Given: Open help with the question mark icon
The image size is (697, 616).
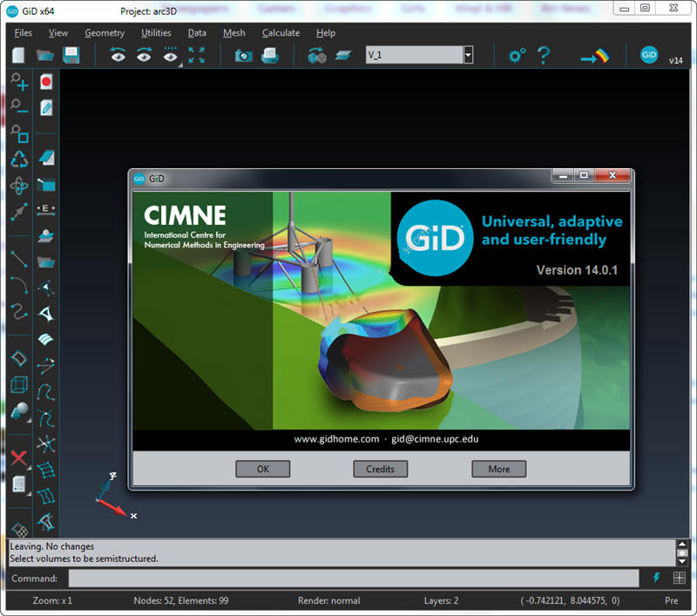Looking at the screenshot, I should [x=543, y=56].
